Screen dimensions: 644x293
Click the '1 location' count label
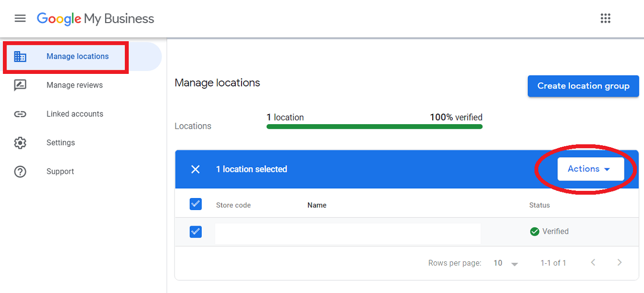click(x=285, y=117)
